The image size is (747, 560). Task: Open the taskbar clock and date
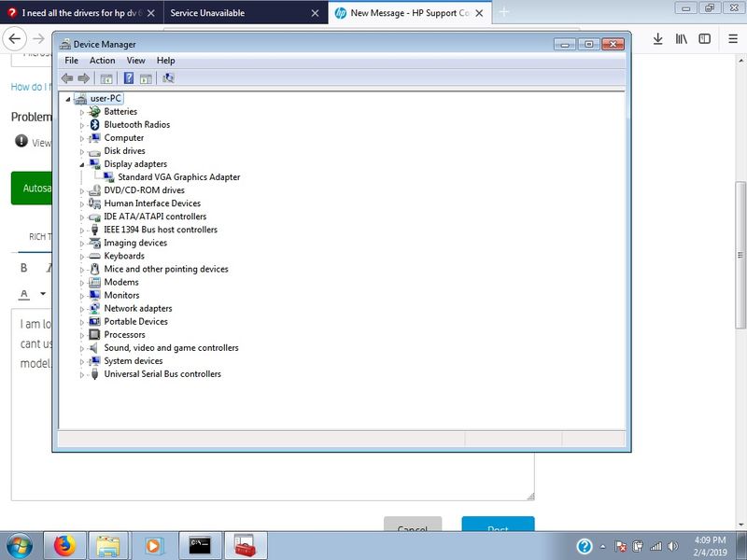click(x=711, y=546)
